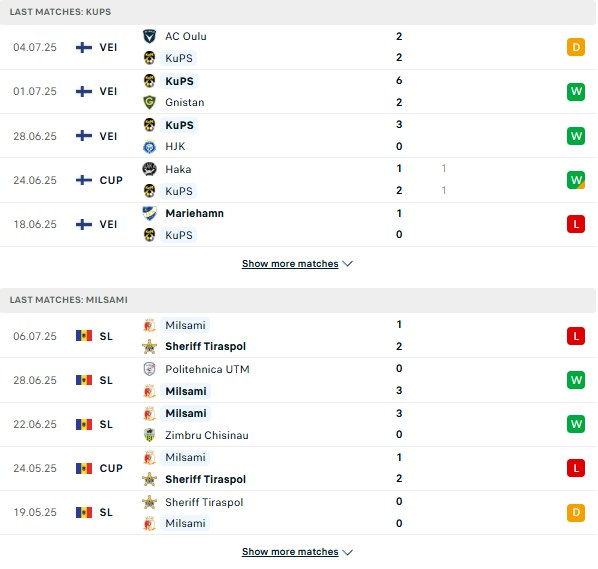Expand Show more matches under KuPS
Image resolution: width=598 pixels, height=569 pixels.
click(x=290, y=264)
